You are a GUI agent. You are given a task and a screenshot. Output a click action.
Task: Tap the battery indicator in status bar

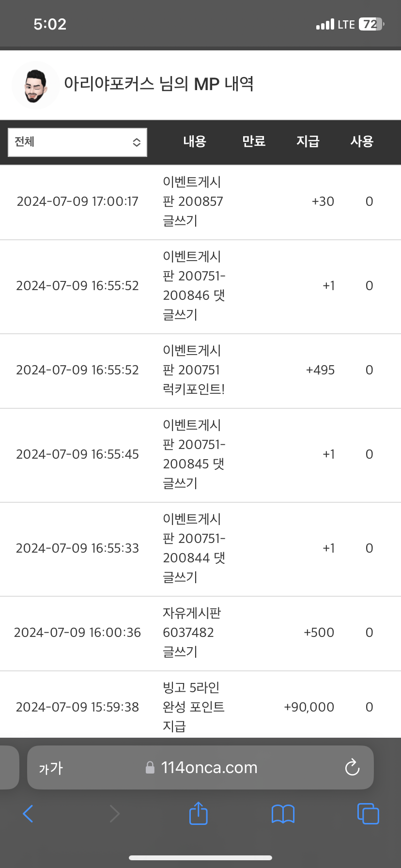click(x=371, y=24)
